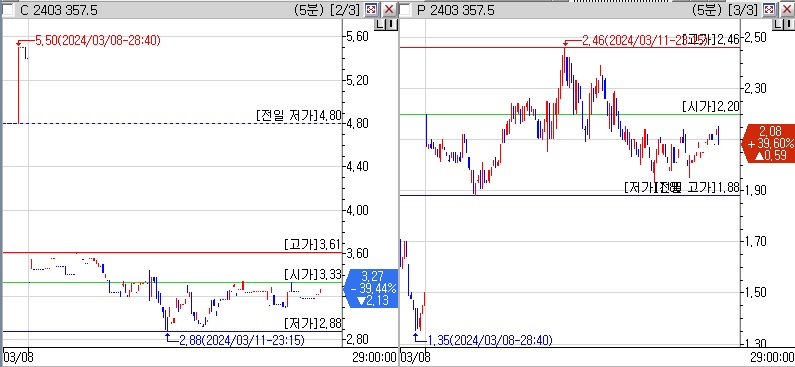Viewport: 795px width, 367px height.
Task: Click the 1.70 axis value in put chart
Action: [756, 241]
